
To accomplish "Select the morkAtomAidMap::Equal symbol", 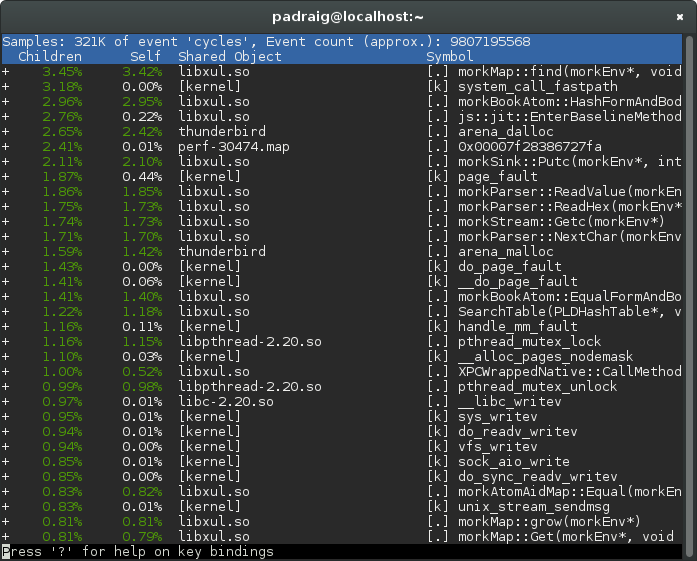I will pos(570,492).
